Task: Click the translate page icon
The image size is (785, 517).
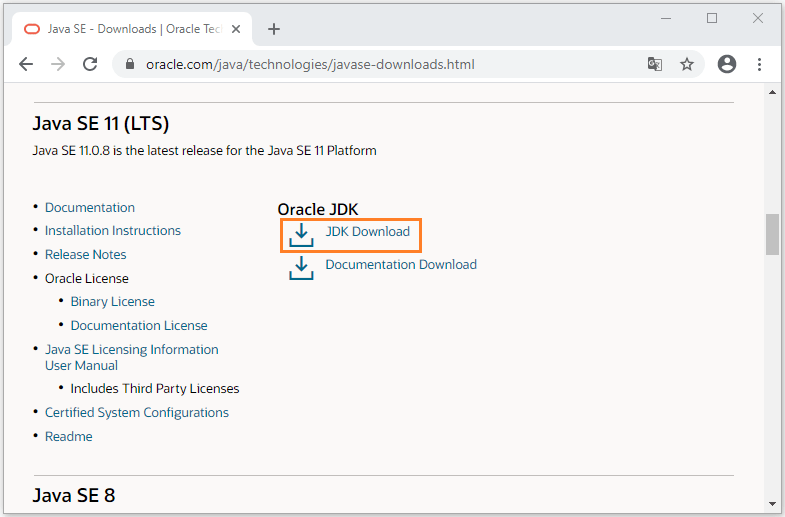Action: coord(654,64)
